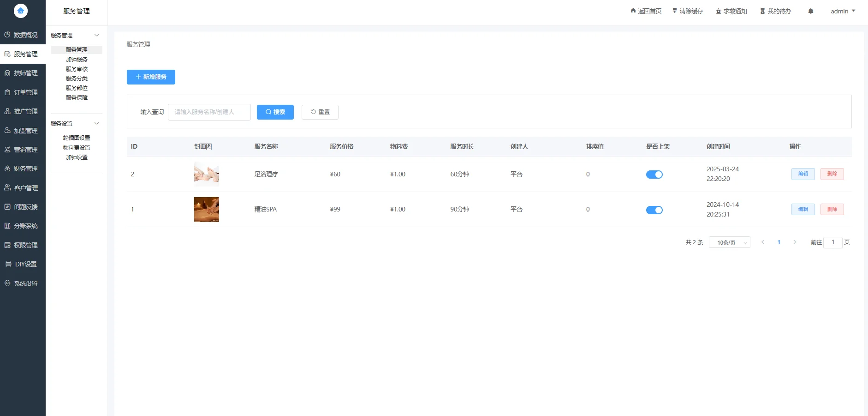The width and height of the screenshot is (868, 416).
Task: Click the 新增服务 button
Action: tap(151, 77)
